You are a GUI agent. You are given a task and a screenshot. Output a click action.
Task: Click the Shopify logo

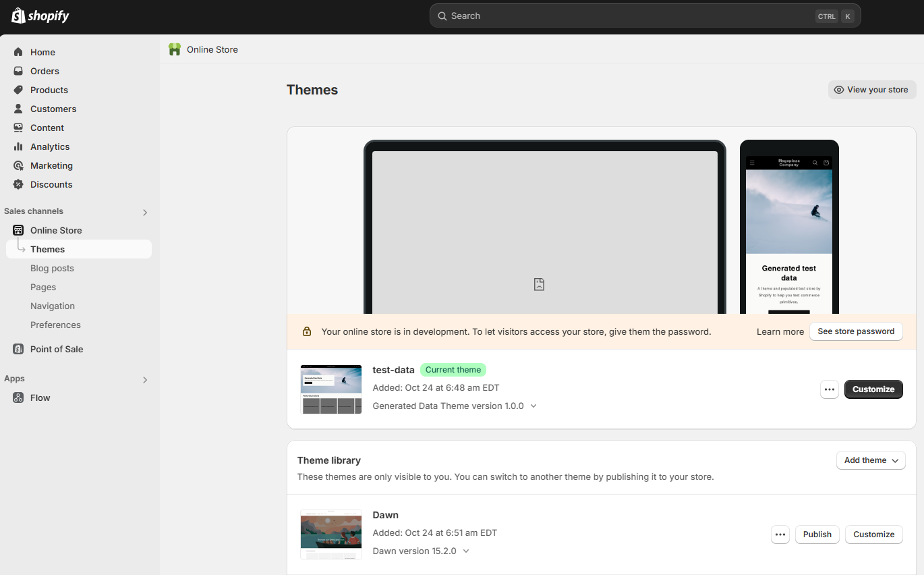click(40, 16)
